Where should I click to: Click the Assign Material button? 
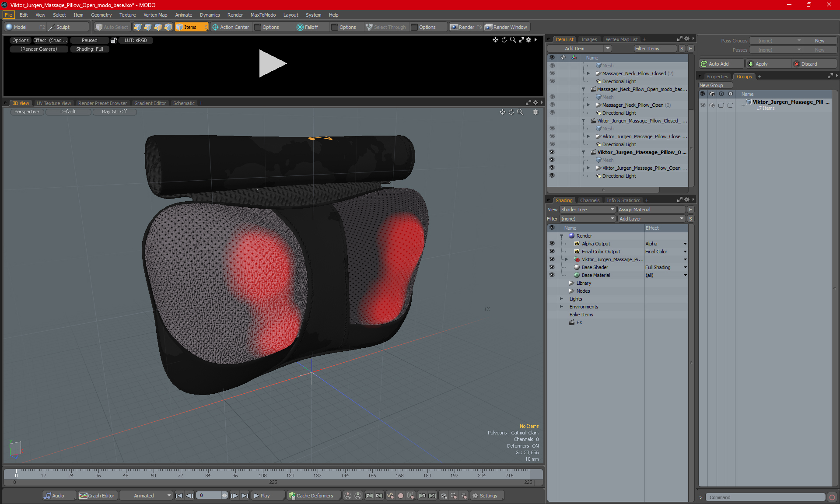coord(651,210)
